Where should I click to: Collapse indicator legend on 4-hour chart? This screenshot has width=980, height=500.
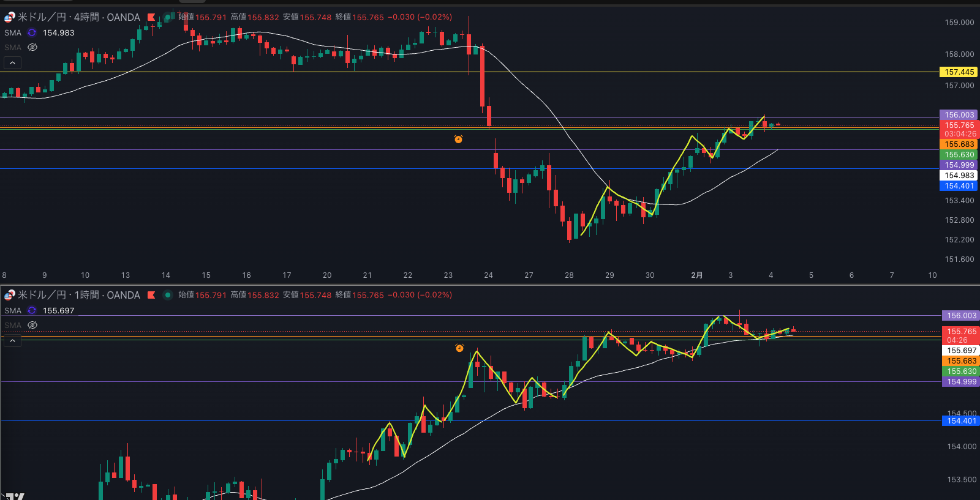(12, 62)
